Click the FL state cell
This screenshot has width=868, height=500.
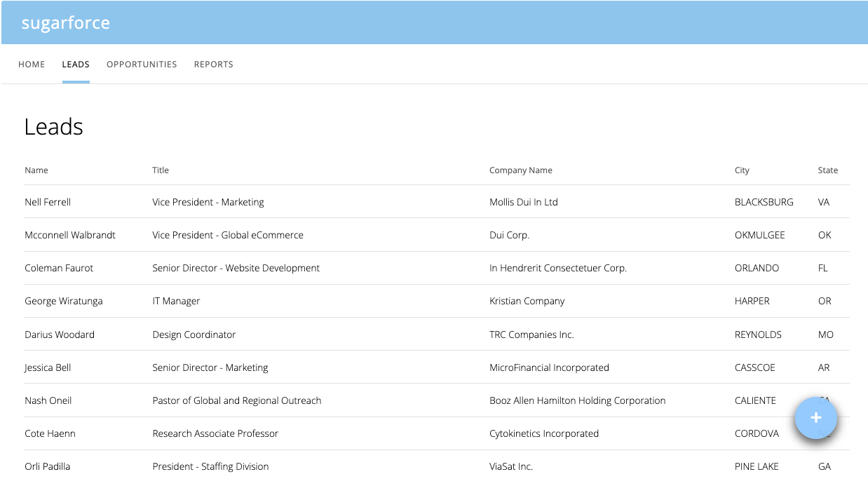point(823,268)
